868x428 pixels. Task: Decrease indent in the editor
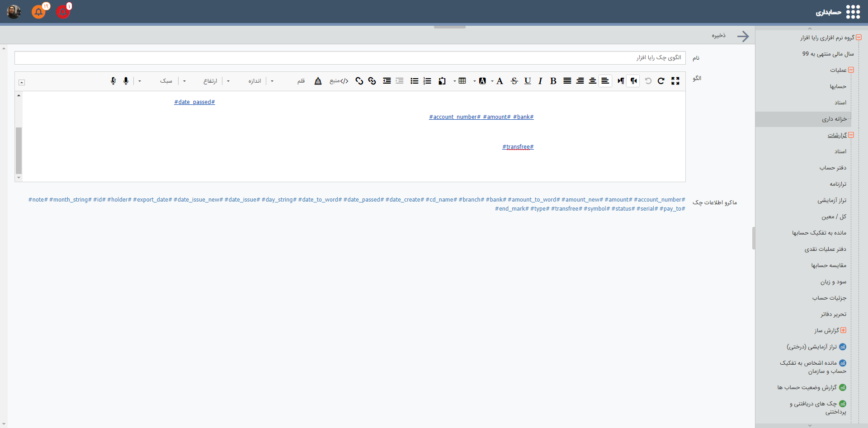(x=400, y=81)
